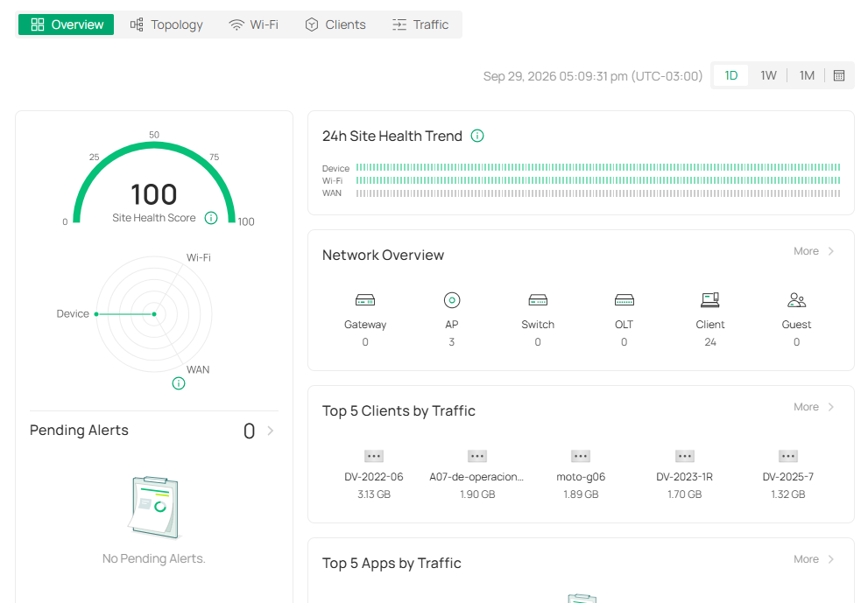The image size is (868, 603).
Task: Select the 1W time range
Action: [x=768, y=76]
